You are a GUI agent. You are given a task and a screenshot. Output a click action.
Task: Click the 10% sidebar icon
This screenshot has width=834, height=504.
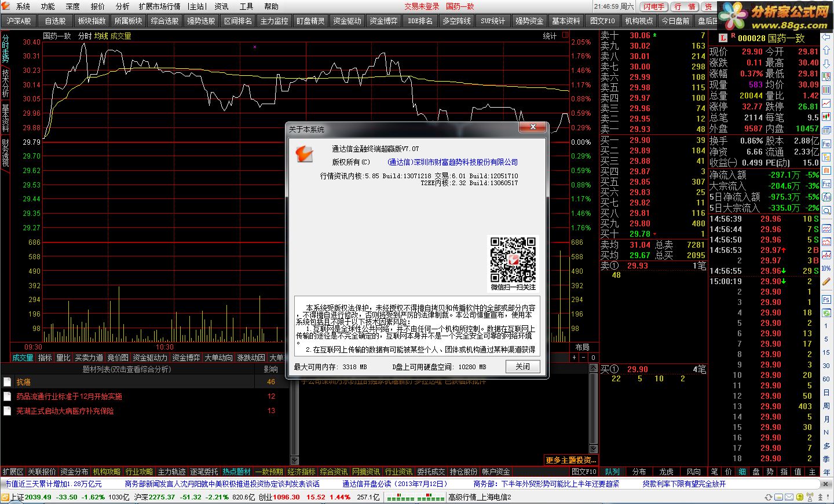826,268
